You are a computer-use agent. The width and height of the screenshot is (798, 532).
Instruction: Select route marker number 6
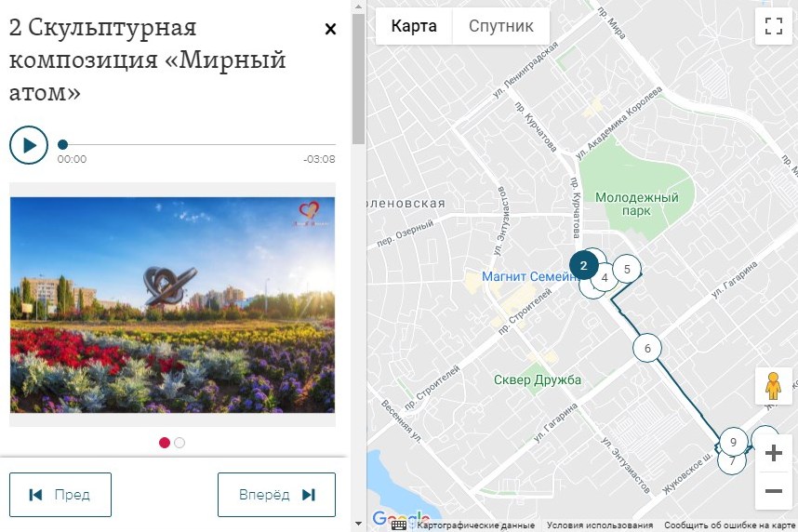click(647, 348)
